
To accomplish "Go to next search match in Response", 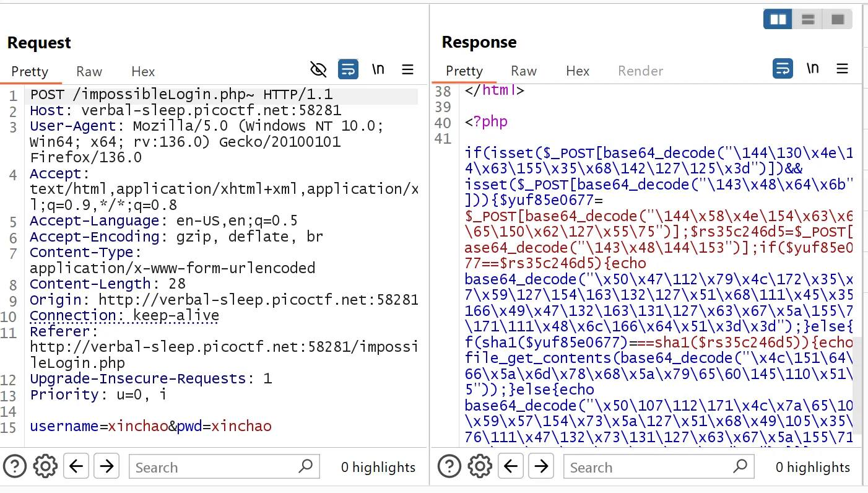I will click(541, 466).
